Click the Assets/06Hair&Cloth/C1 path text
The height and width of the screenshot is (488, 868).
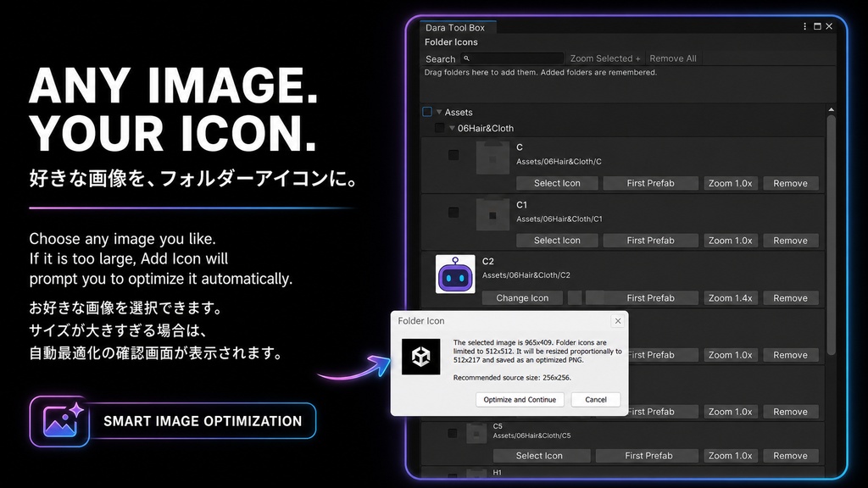click(x=559, y=219)
